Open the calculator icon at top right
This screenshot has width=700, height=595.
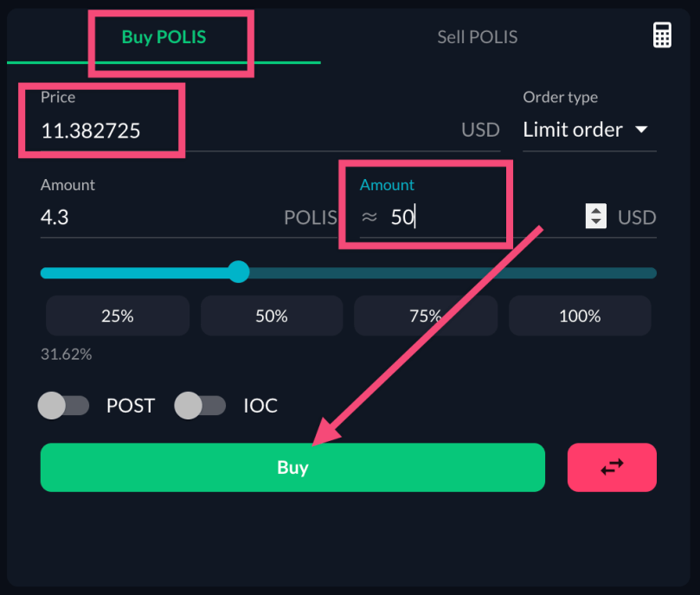point(662,35)
